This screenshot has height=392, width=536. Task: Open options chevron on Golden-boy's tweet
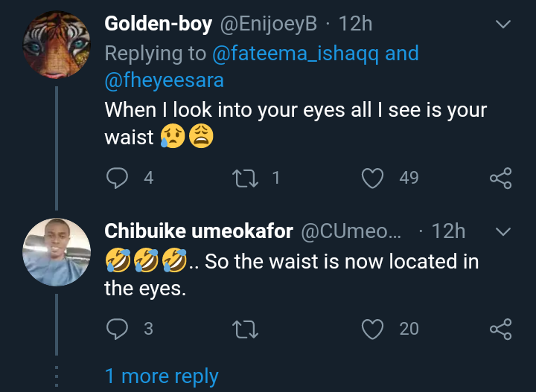click(504, 25)
